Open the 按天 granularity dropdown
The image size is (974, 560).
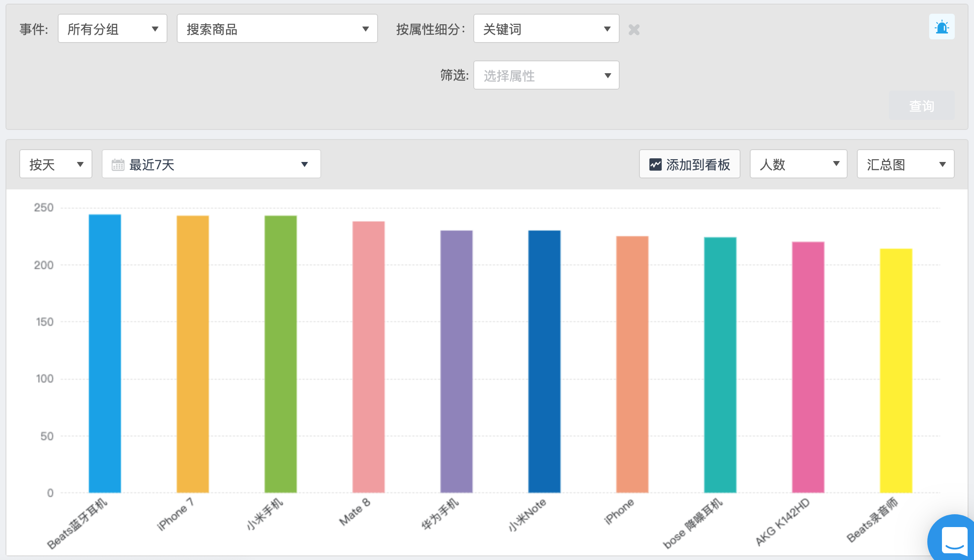(x=56, y=164)
